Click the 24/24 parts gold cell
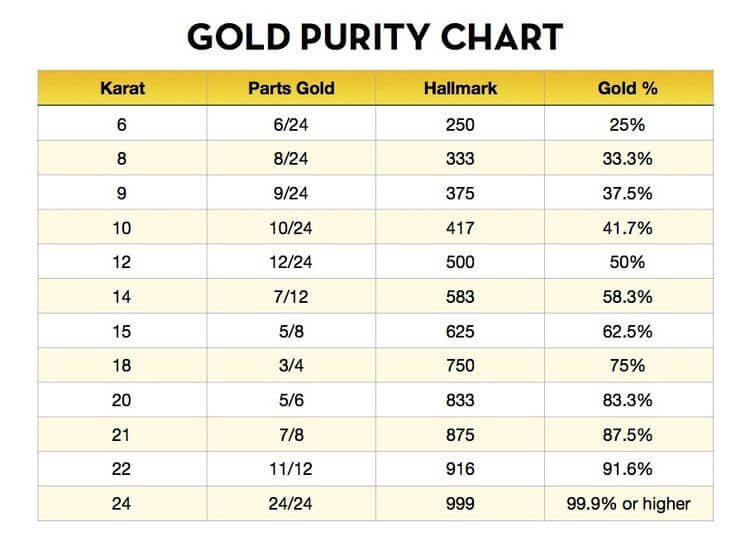The height and width of the screenshot is (551, 750). point(291,504)
